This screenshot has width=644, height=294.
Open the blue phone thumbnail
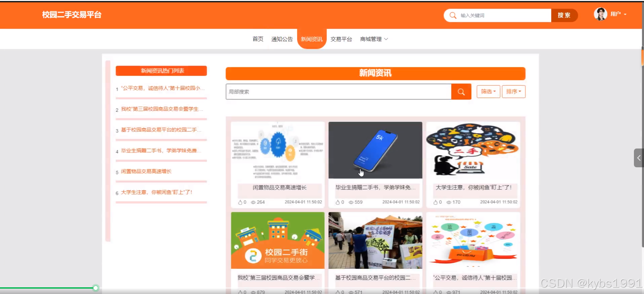click(x=375, y=150)
